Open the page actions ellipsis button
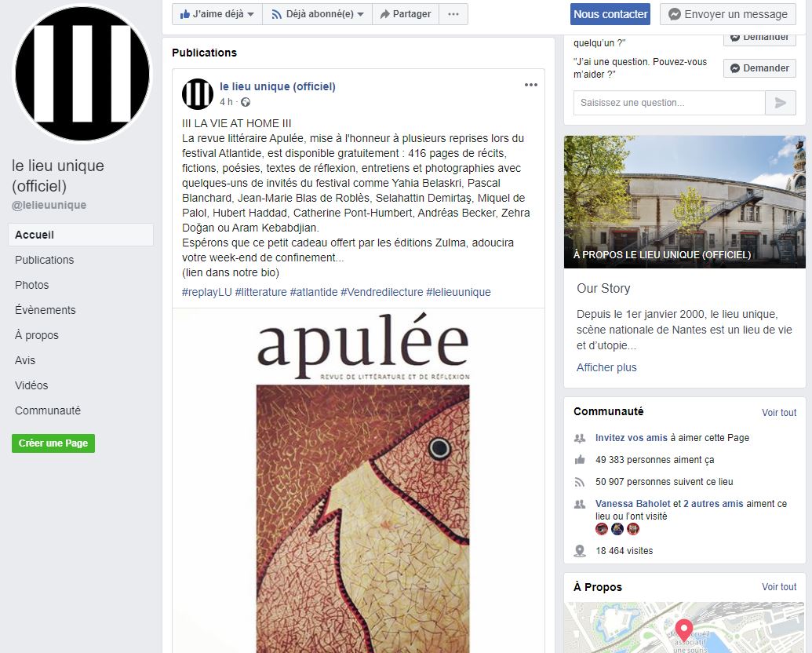The image size is (812, 653). pyautogui.click(x=453, y=14)
